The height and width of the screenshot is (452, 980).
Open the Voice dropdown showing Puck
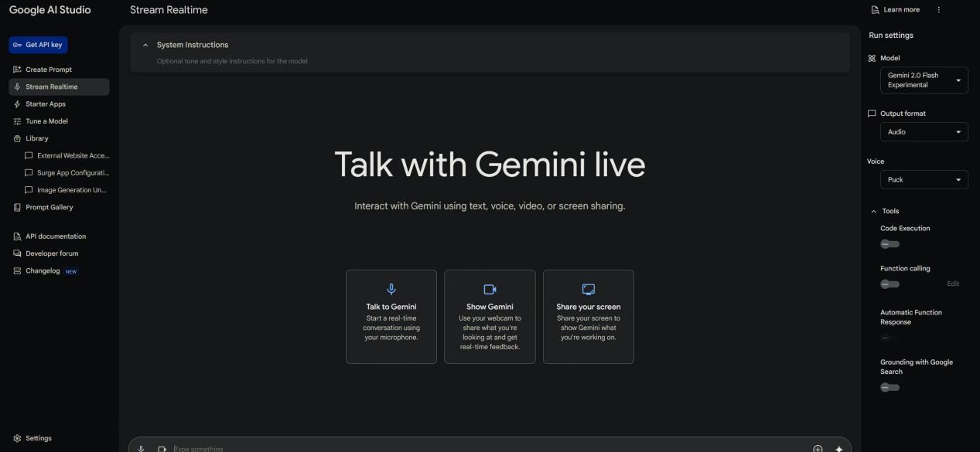click(x=924, y=179)
